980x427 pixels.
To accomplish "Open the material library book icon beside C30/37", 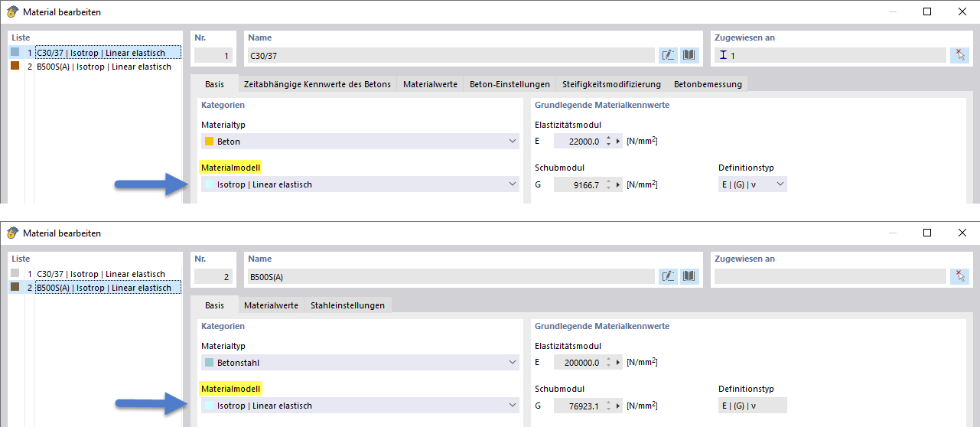I will [x=690, y=55].
